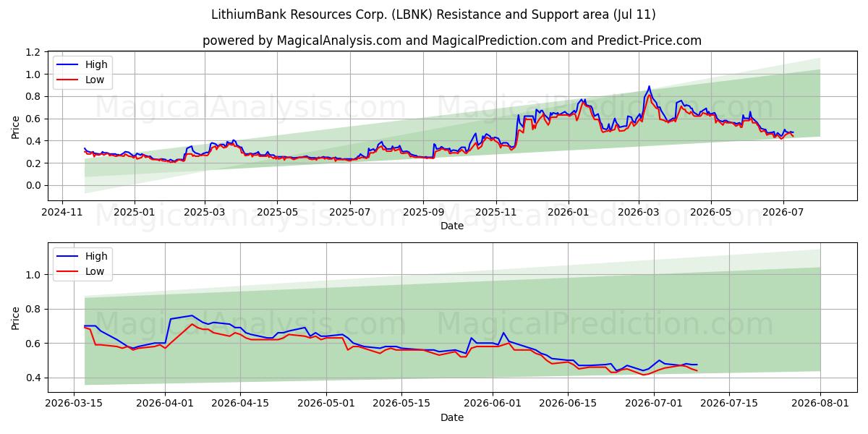Click bottom chart x-axis label '2026-05-01'
The width and height of the screenshot is (868, 434).
325,404
